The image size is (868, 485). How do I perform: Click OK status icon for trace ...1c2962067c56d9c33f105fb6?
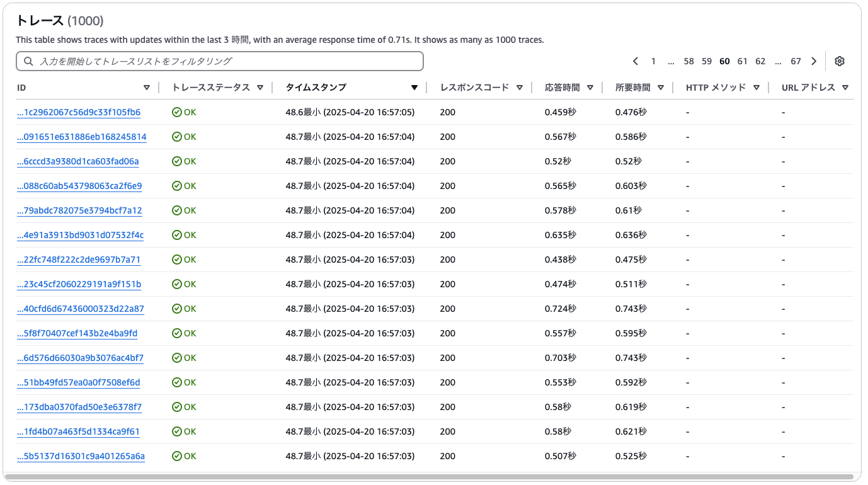[177, 112]
